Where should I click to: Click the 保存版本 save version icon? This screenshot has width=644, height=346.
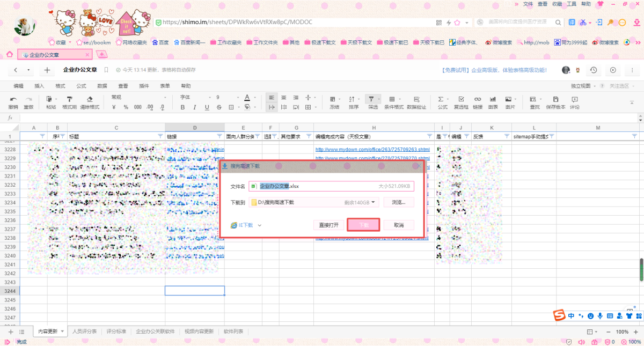tap(555, 99)
